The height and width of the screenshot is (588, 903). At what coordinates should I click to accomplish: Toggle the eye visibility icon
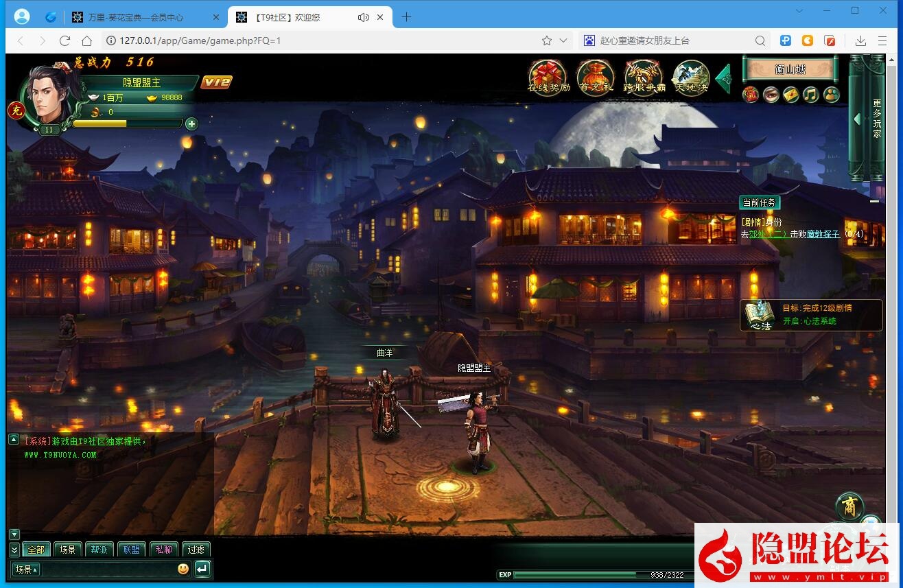(x=771, y=95)
